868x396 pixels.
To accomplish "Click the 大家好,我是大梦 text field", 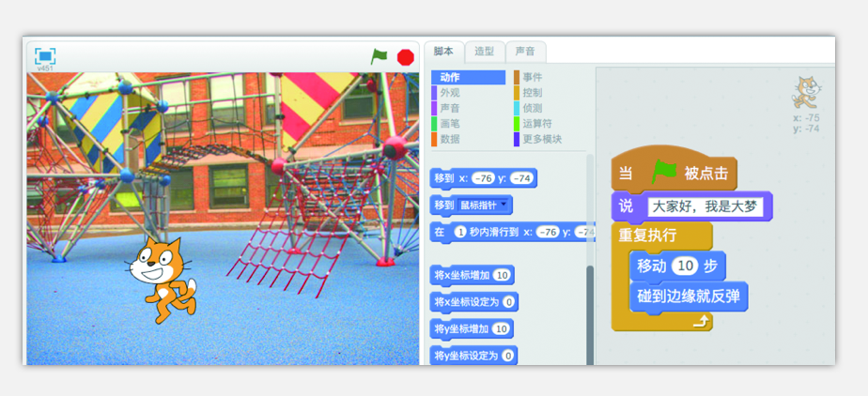I will tap(705, 206).
